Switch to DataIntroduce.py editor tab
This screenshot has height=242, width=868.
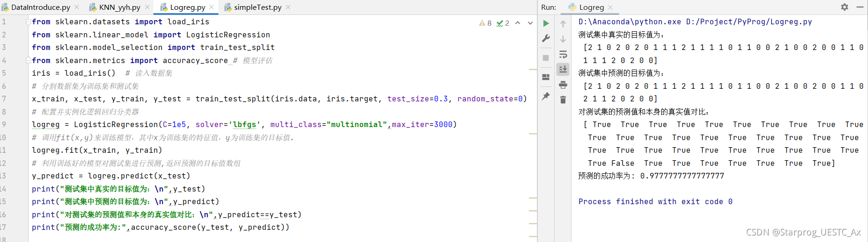[41, 7]
